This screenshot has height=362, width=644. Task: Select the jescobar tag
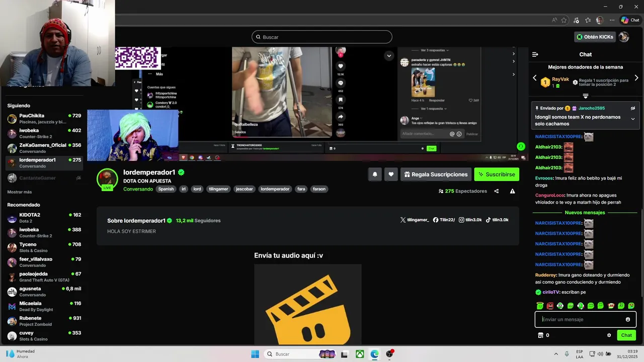pos(245,189)
